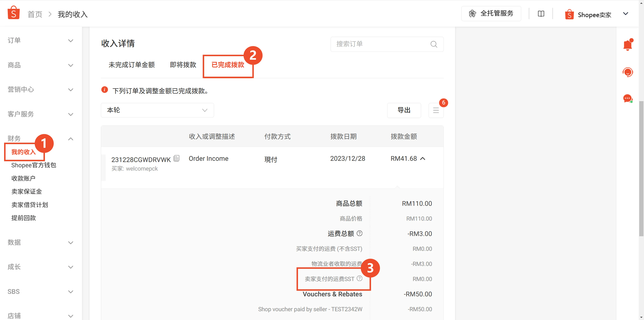Click the help icon next to 运费总额

[359, 234]
